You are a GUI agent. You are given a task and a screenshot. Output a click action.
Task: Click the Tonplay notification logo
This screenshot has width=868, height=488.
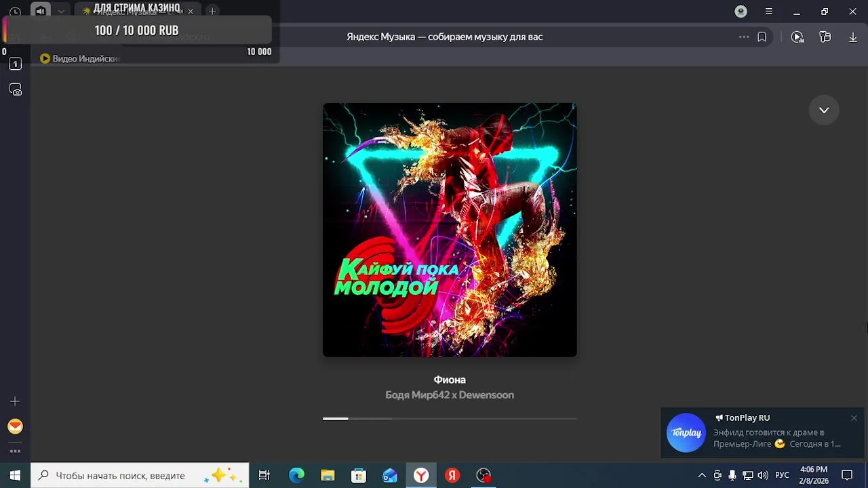point(686,432)
